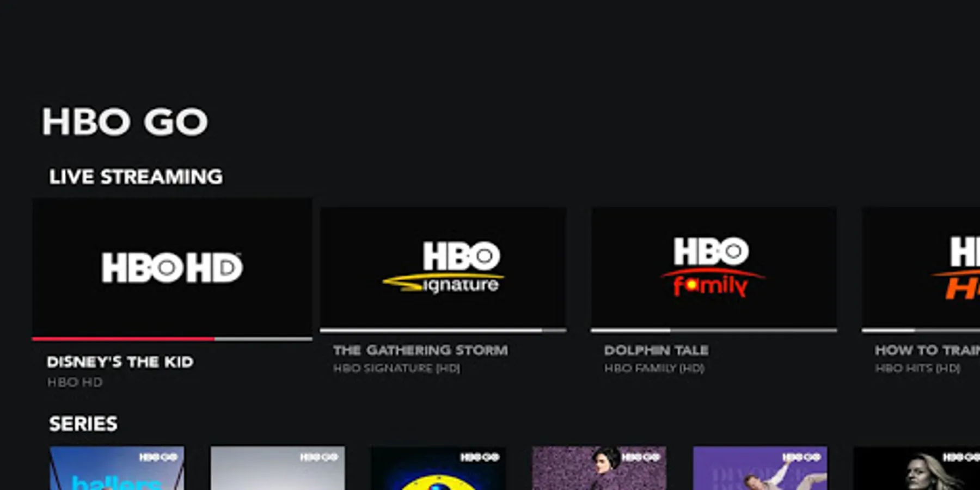Viewport: 980px width, 490px height.
Task: Click the "HBO GO" page title
Action: [x=125, y=121]
